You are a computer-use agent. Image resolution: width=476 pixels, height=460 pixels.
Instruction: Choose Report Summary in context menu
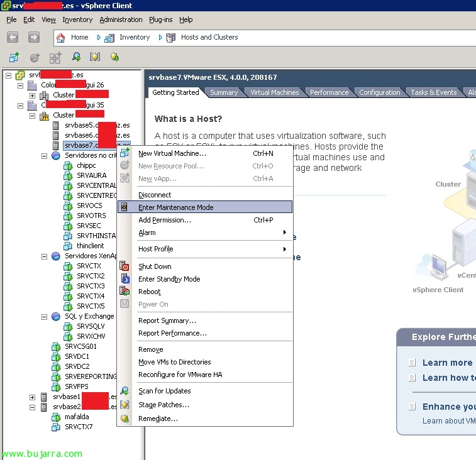tap(205, 320)
